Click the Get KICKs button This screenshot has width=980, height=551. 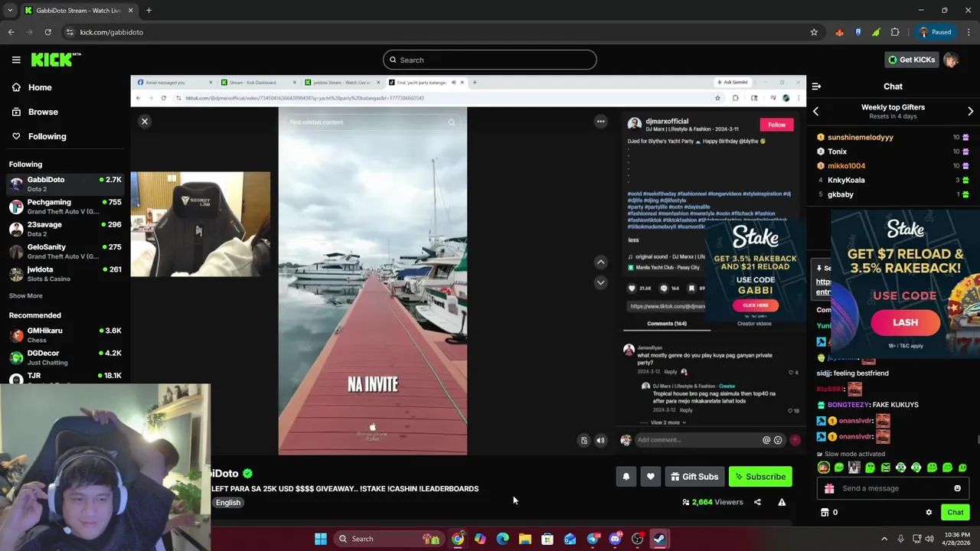(x=910, y=60)
